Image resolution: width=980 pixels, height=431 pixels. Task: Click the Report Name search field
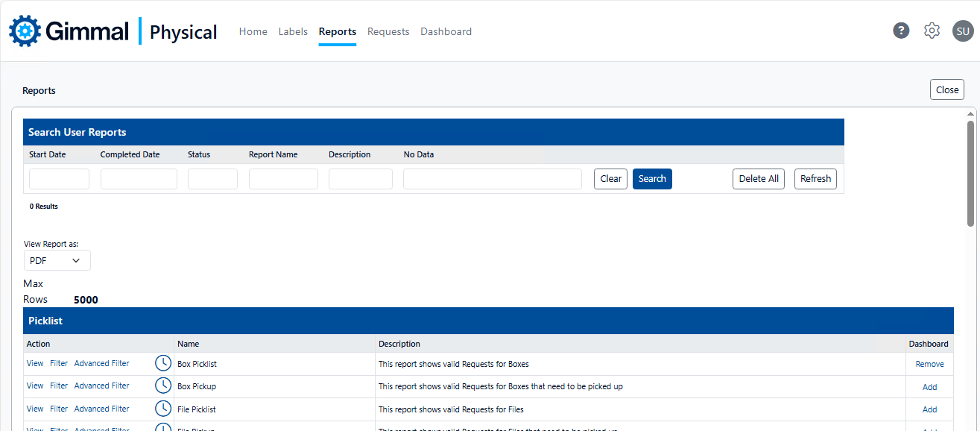point(283,179)
